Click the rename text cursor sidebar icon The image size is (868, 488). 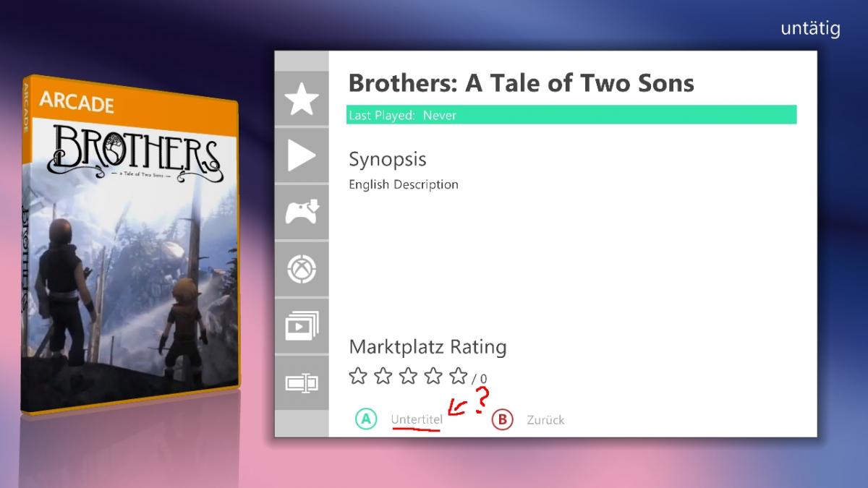pyautogui.click(x=302, y=382)
